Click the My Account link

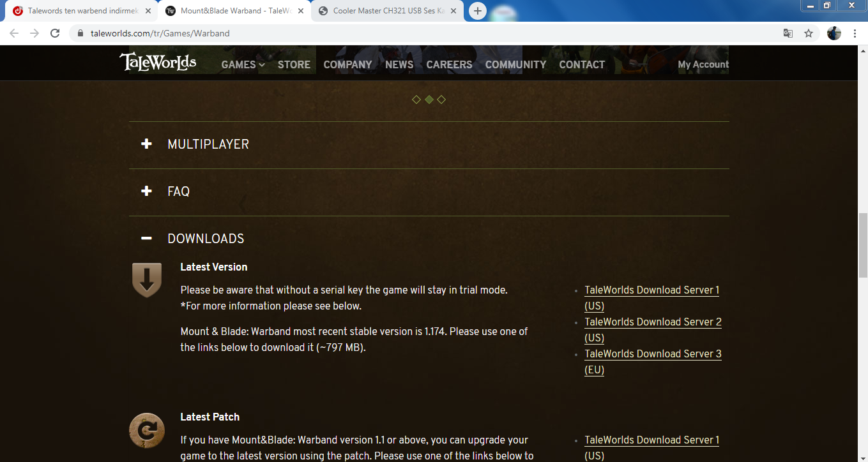[703, 64]
